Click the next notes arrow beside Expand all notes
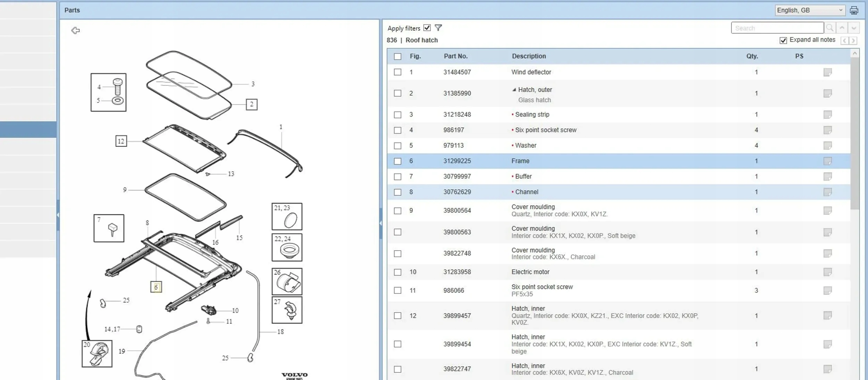Viewport: 868px width, 380px height. click(853, 41)
